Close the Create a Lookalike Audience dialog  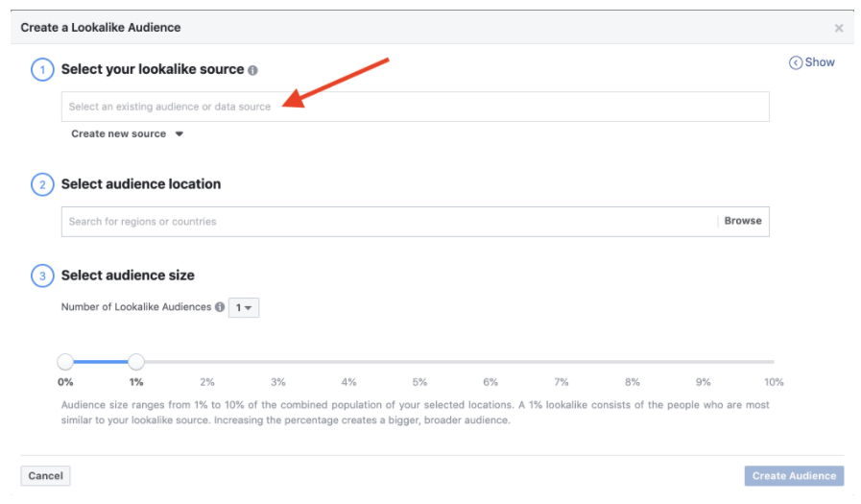pos(839,28)
